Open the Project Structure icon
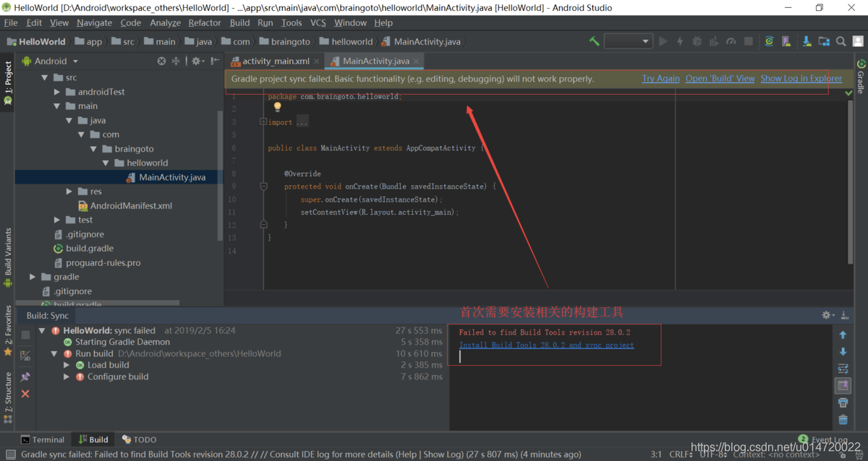 (824, 41)
